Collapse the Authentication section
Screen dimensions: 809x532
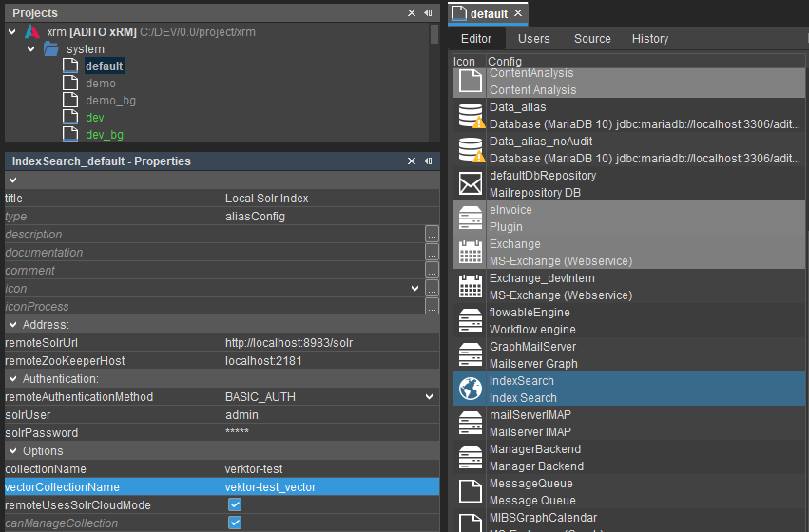[13, 379]
